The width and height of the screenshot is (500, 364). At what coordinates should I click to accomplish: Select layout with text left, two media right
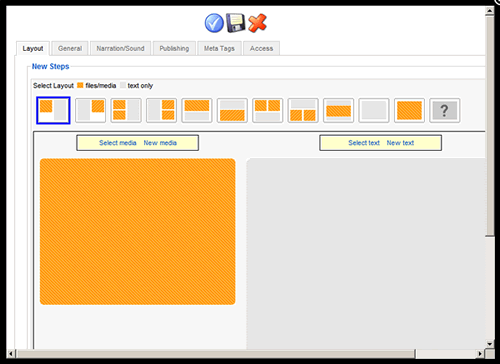[161, 110]
